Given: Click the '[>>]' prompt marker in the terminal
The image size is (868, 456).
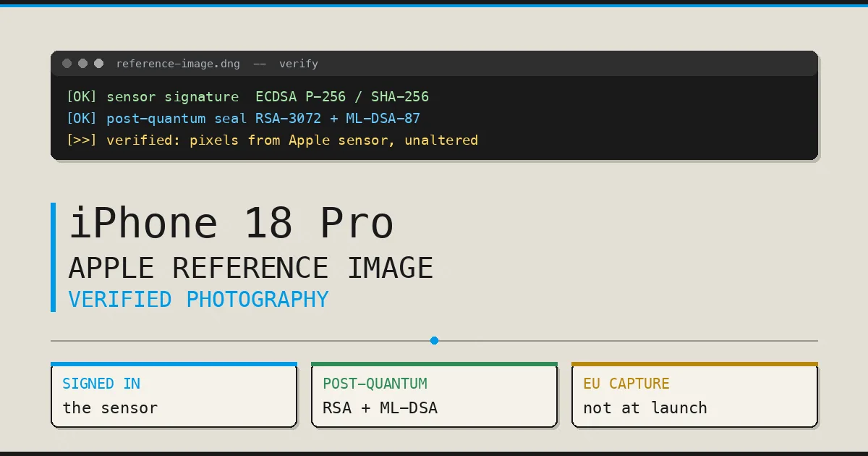Looking at the screenshot, I should pyautogui.click(x=81, y=140).
